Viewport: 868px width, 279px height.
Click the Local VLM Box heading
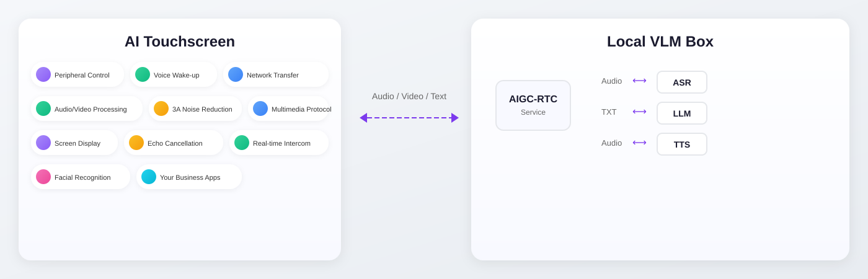tap(660, 42)
